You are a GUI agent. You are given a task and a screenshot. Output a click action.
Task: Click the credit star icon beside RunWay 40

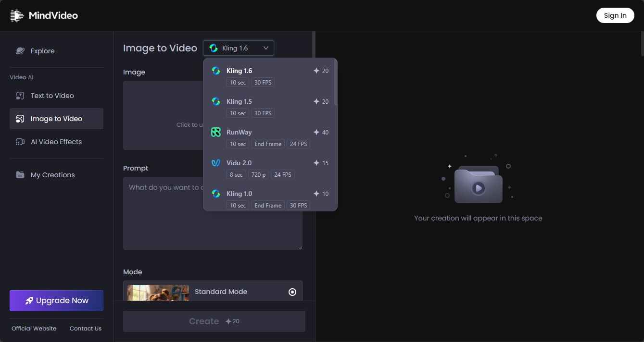316,132
